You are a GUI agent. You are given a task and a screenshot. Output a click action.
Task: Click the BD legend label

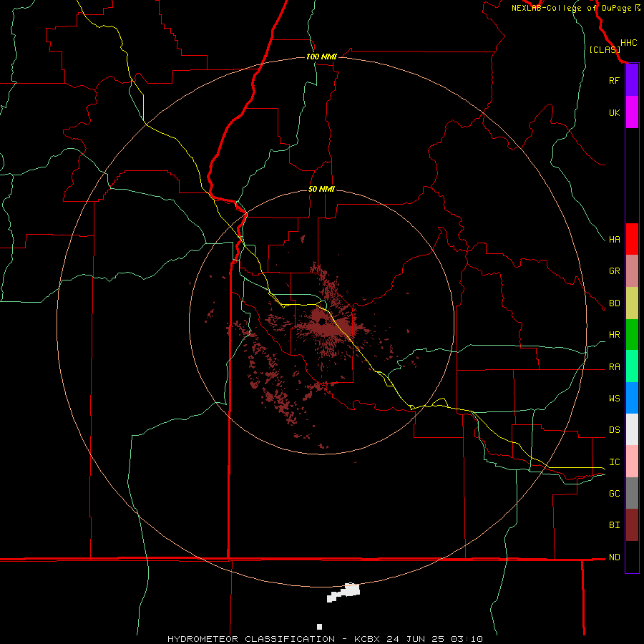click(x=614, y=303)
